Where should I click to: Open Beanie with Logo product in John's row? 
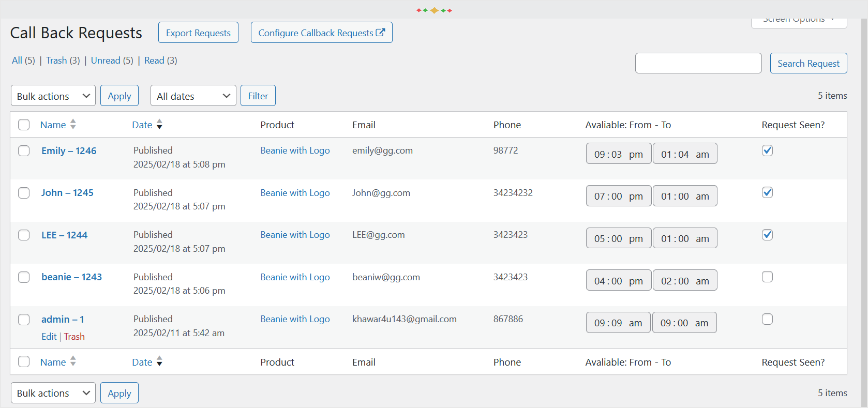[x=295, y=193]
